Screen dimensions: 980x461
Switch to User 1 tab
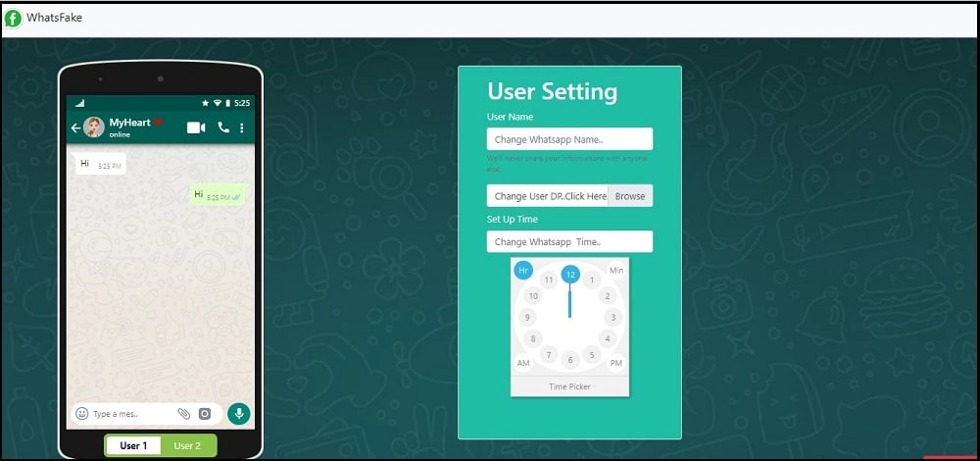(133, 446)
